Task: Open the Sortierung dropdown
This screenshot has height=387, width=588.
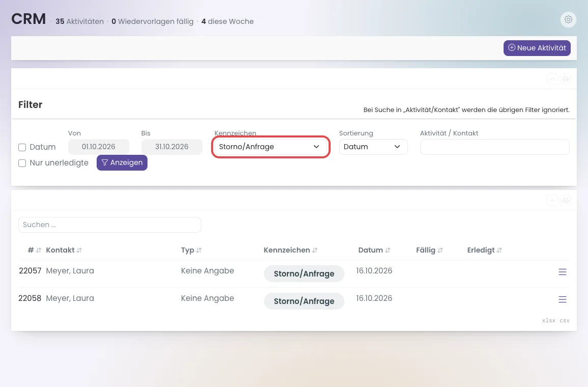Action: [373, 147]
